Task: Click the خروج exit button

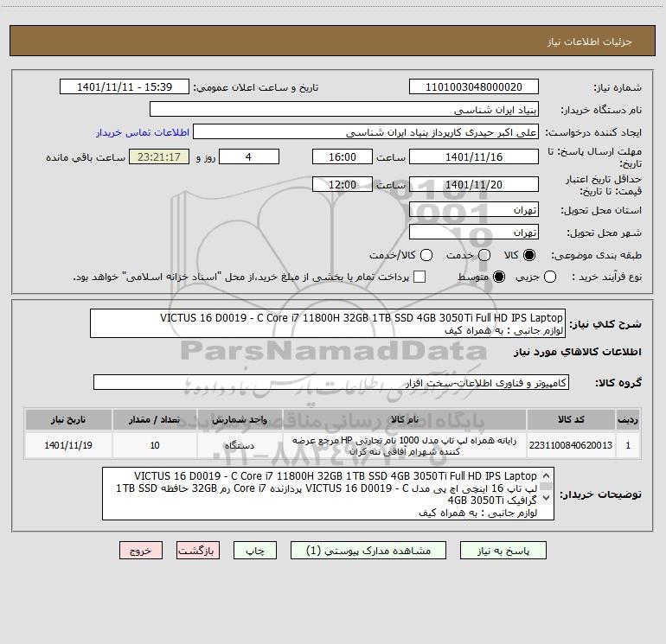Action: coord(141,551)
